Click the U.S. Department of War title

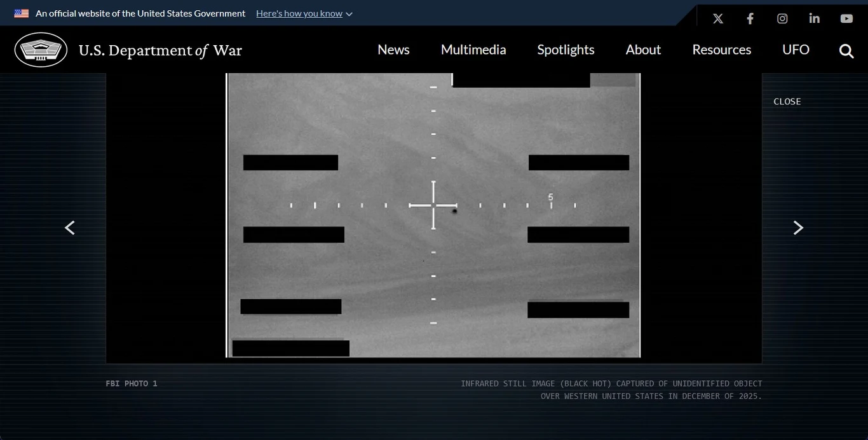click(160, 50)
